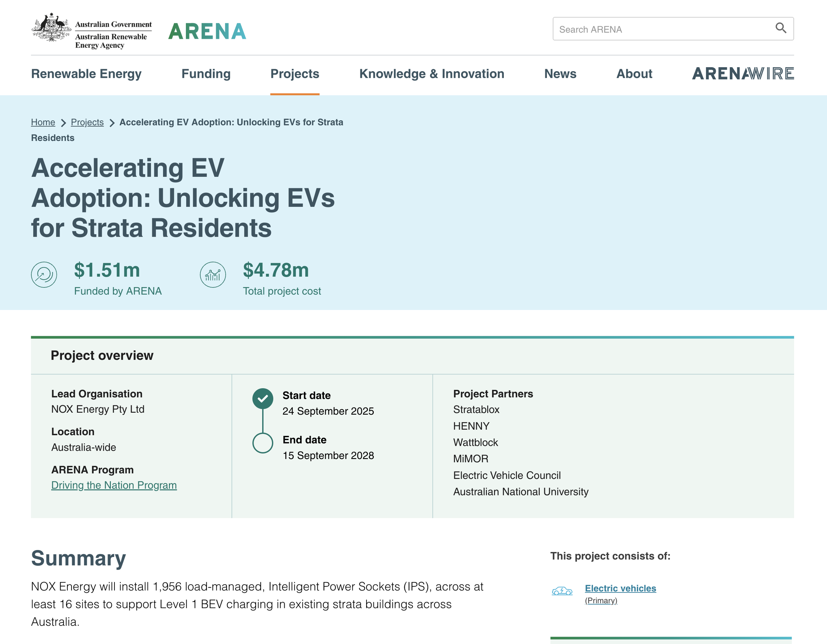Viewport: 827px width, 644px height.
Task: Click the Funded by ARENA icon
Action: click(44, 275)
